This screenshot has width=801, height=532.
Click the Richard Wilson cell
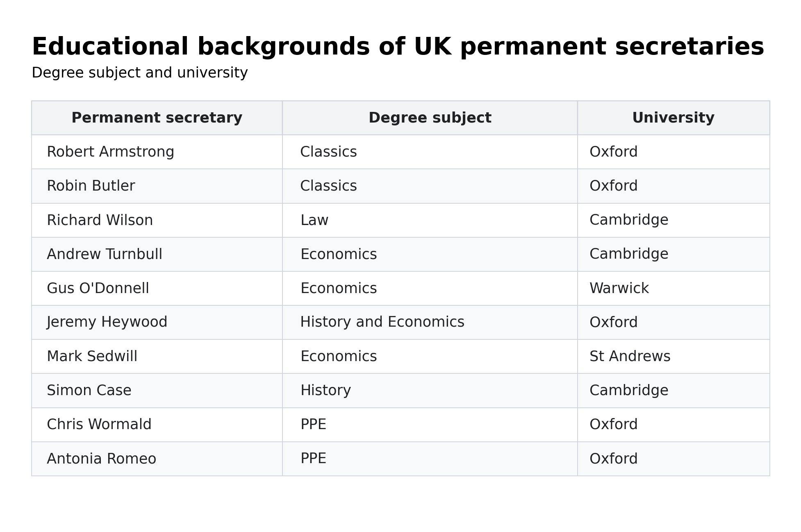click(x=157, y=221)
